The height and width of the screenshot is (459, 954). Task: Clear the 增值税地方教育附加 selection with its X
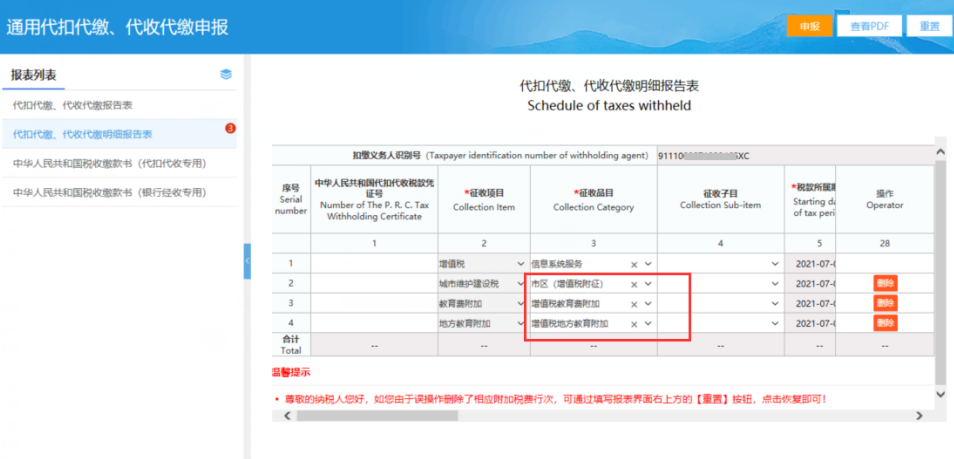(633, 324)
